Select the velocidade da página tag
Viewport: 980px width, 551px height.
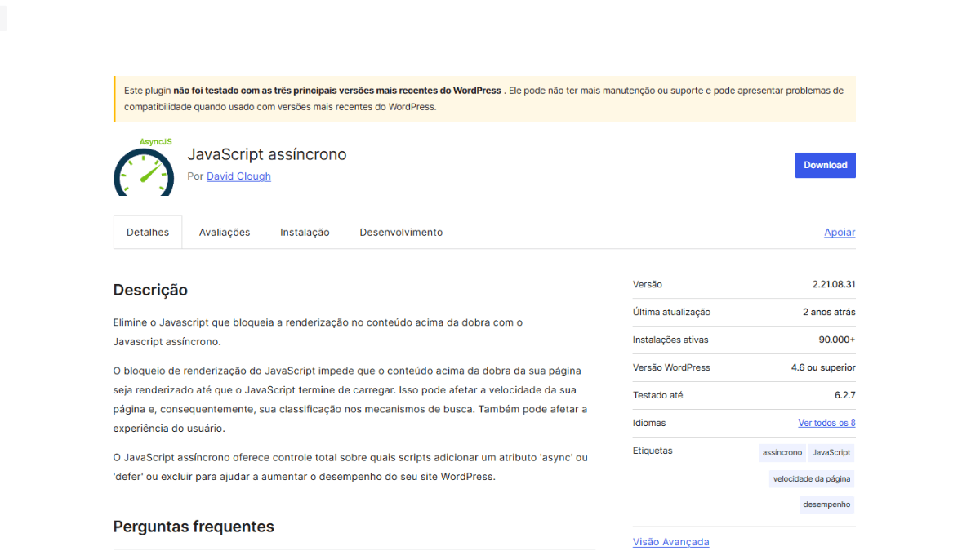click(x=812, y=478)
